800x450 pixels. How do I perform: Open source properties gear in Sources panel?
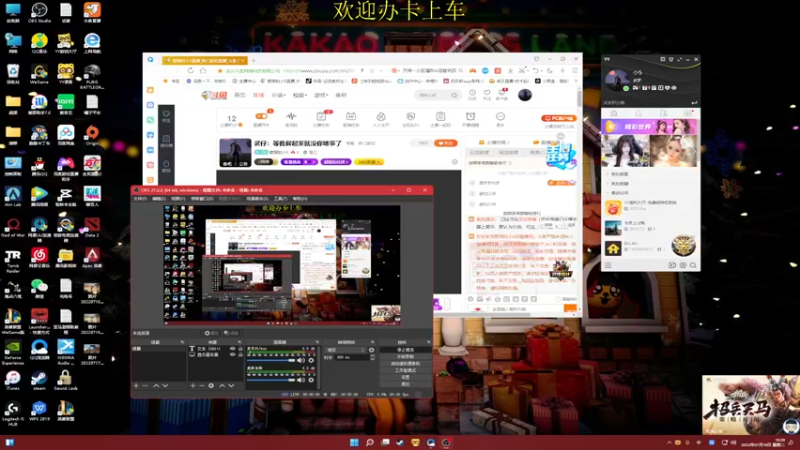click(x=211, y=386)
